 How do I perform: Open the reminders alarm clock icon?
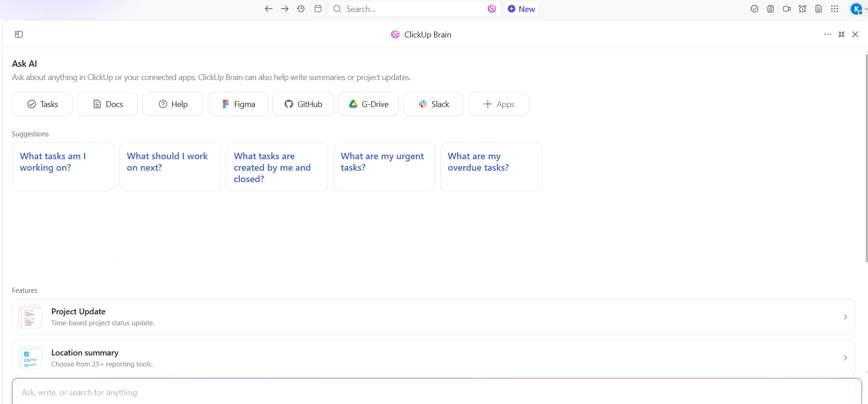[803, 9]
